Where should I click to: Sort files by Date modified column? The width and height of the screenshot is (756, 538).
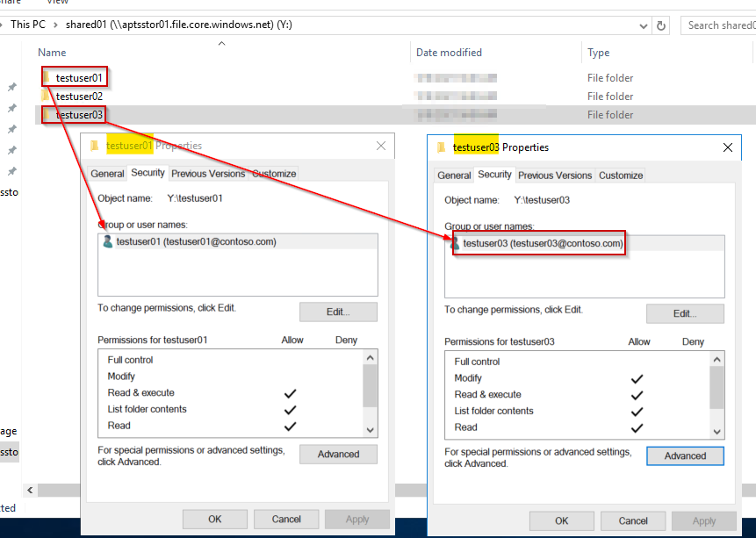(x=449, y=53)
